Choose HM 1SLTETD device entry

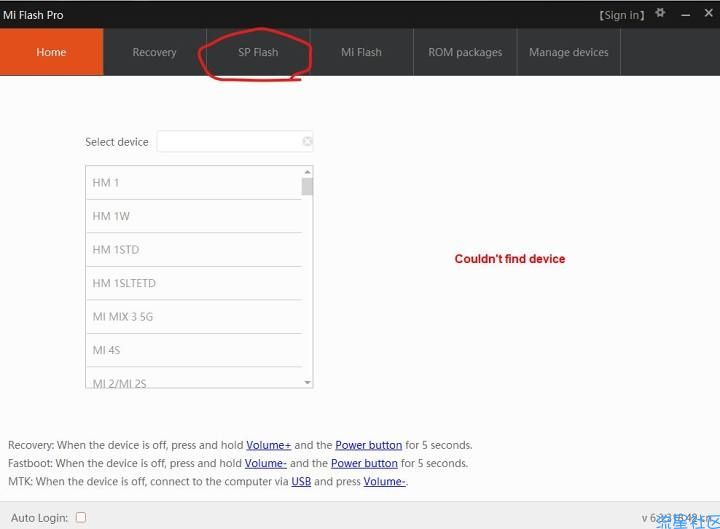pos(194,283)
